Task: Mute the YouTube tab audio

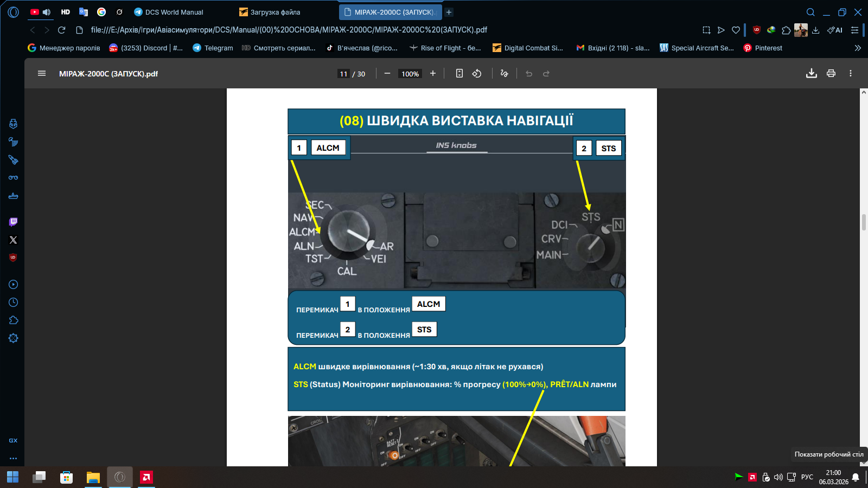Action: click(47, 12)
